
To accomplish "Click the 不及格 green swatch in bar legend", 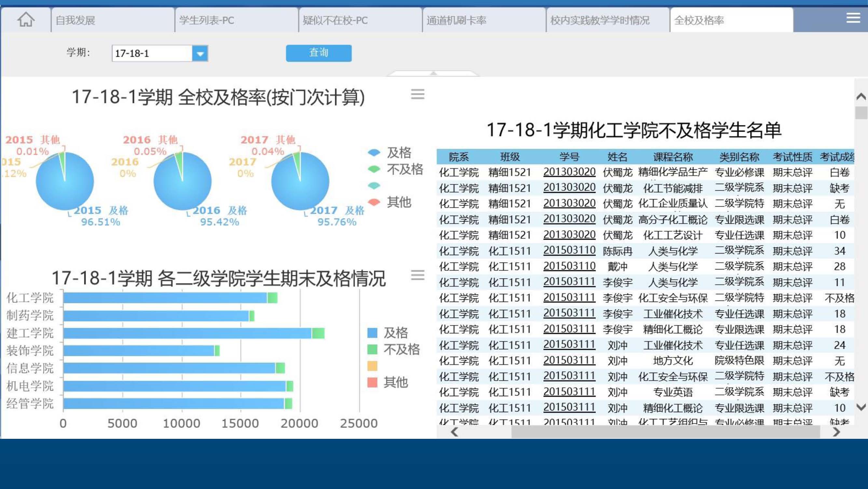I will (x=372, y=349).
